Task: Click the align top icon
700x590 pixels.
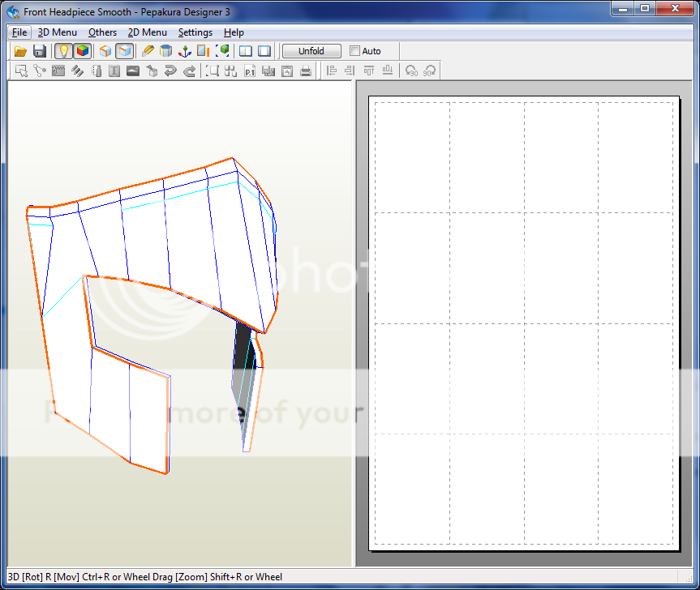Action: (369, 71)
